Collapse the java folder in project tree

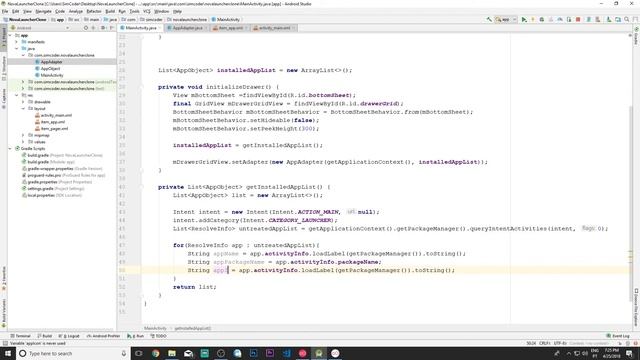click(17, 49)
